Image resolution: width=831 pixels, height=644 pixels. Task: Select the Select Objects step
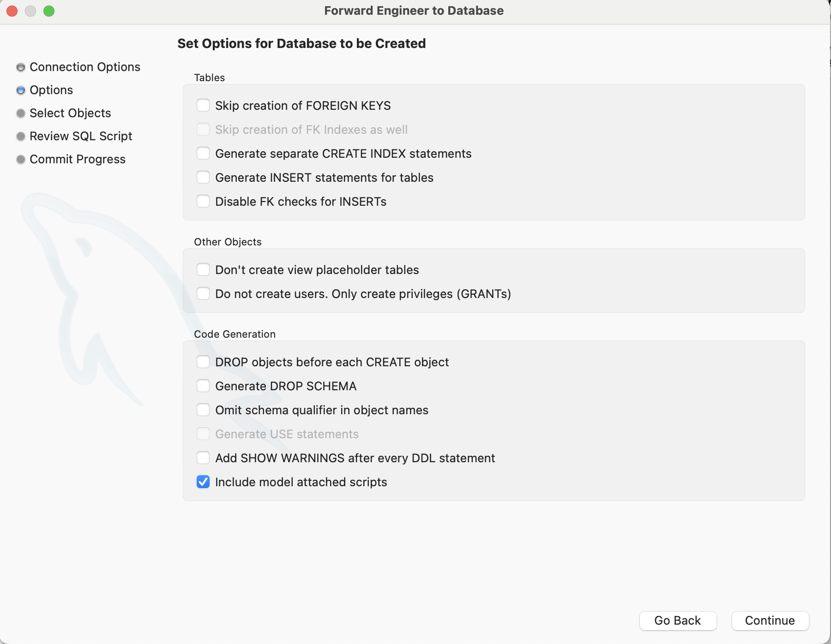[x=70, y=113]
